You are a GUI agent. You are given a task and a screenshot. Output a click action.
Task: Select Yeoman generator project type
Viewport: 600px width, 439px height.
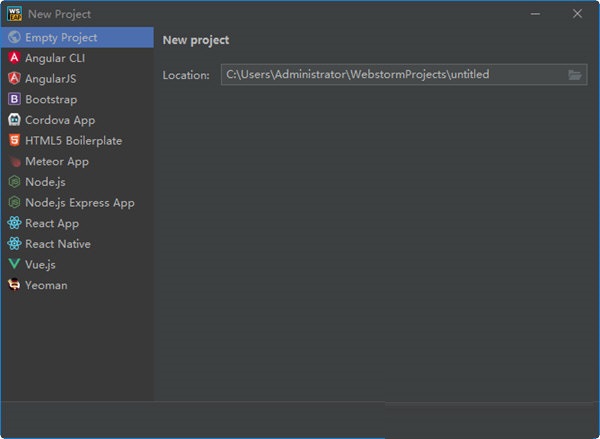pyautogui.click(x=77, y=286)
